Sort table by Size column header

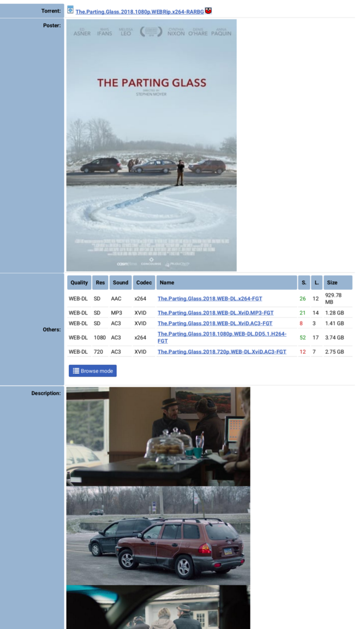tap(338, 282)
